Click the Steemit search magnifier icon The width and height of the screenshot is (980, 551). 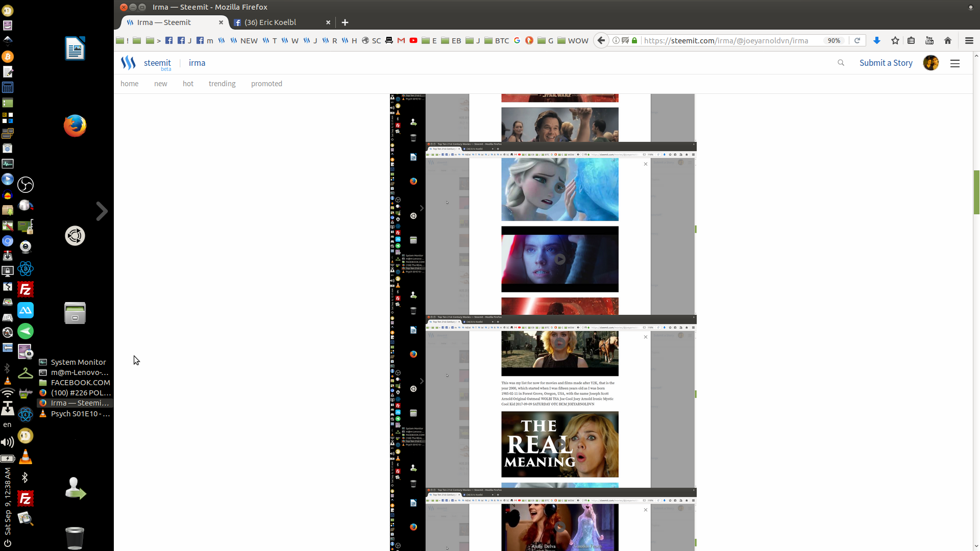pyautogui.click(x=841, y=63)
